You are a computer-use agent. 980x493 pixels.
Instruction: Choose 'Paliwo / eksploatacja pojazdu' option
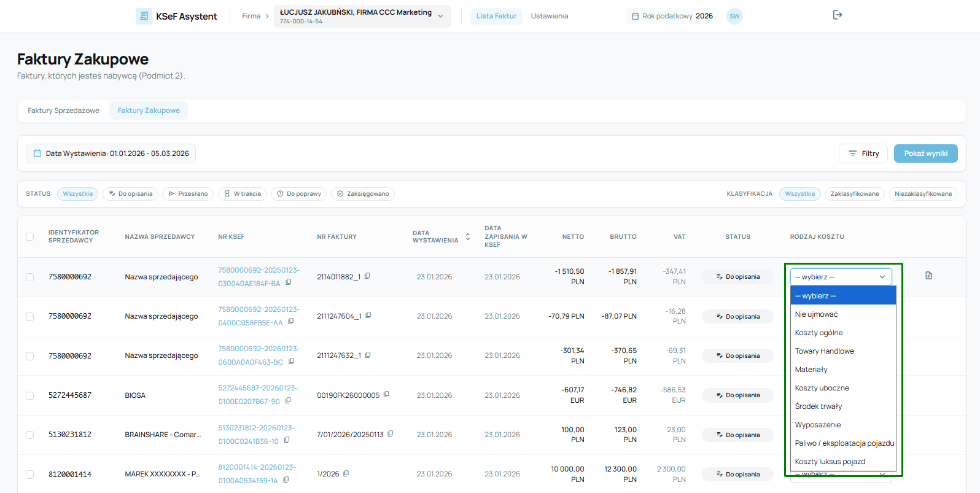click(x=843, y=443)
